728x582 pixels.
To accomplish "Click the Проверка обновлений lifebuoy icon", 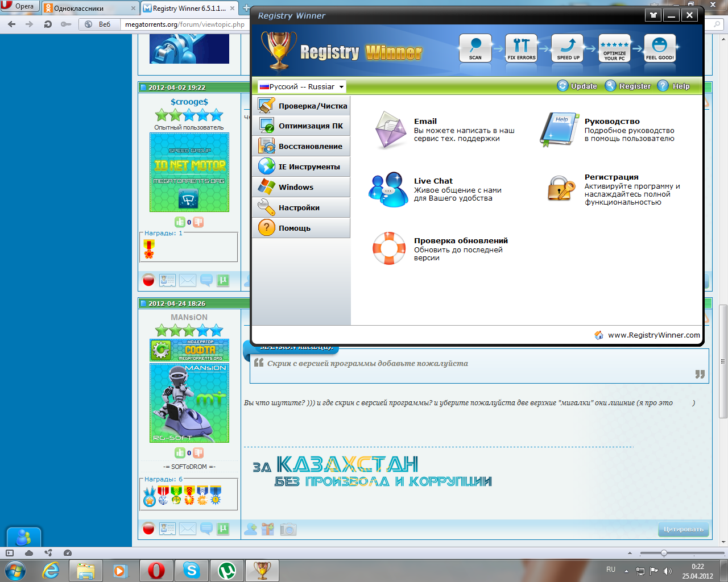I will coord(389,248).
